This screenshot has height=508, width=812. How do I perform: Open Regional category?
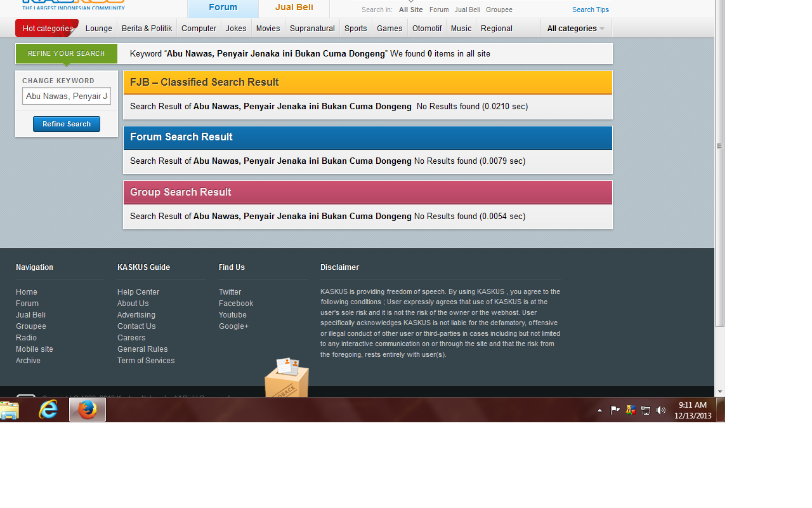497,28
